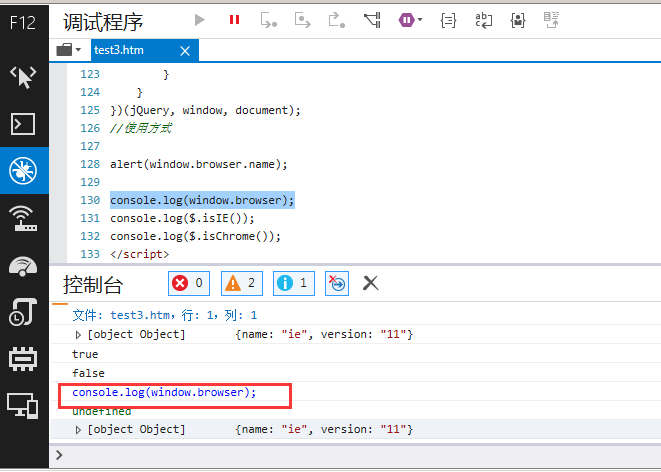Open the Console tool in sidebar
The width and height of the screenshot is (661, 472).
pos(24,124)
